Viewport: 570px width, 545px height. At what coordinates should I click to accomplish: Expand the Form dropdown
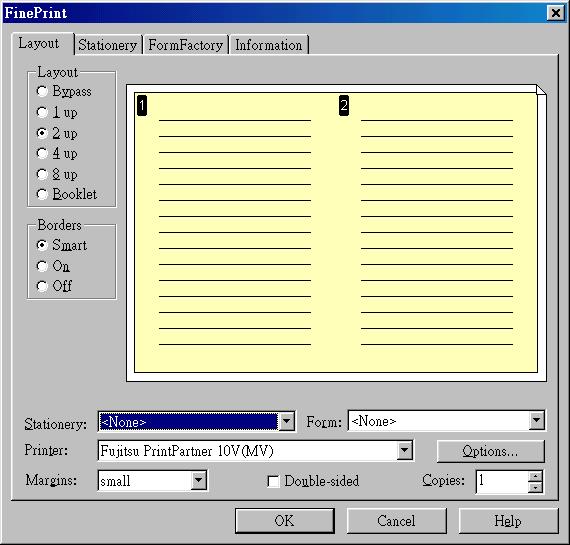(x=537, y=421)
